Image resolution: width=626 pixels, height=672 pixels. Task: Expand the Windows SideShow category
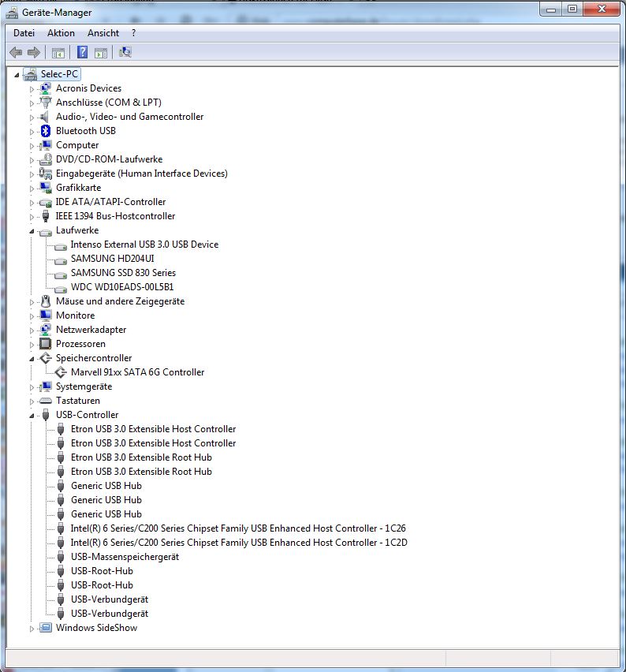[32, 629]
